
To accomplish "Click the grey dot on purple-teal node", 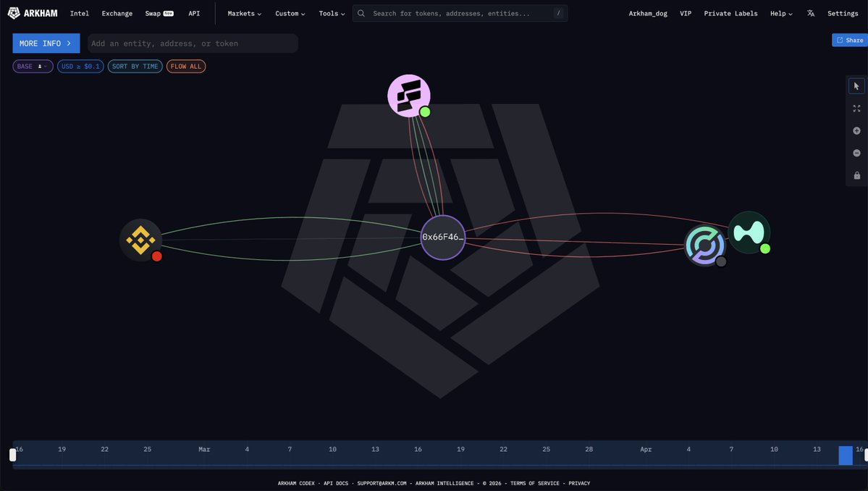I will [721, 261].
